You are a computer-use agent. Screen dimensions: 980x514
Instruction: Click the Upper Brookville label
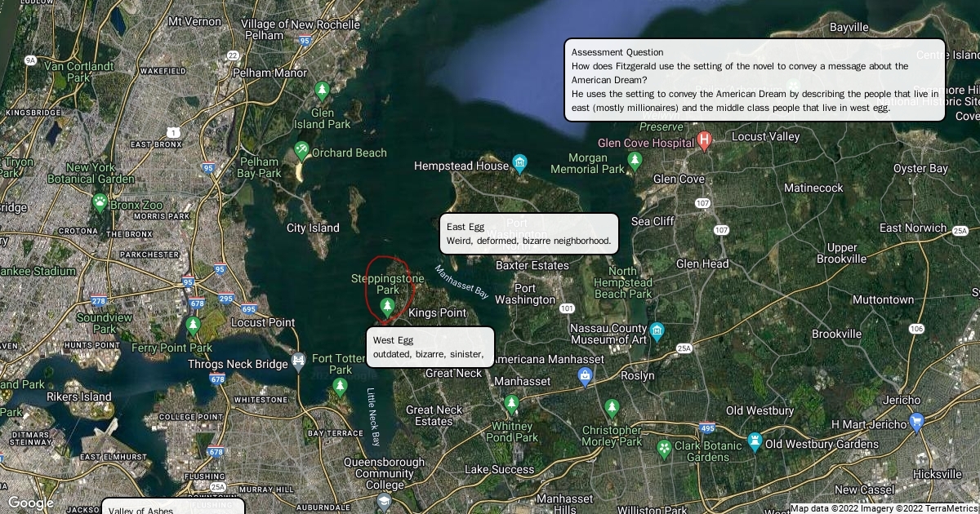pos(841,253)
